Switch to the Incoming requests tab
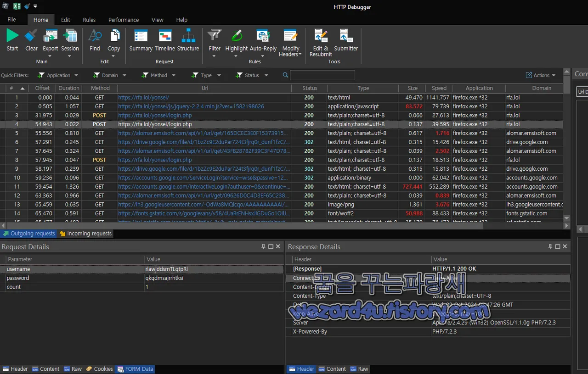 point(85,233)
